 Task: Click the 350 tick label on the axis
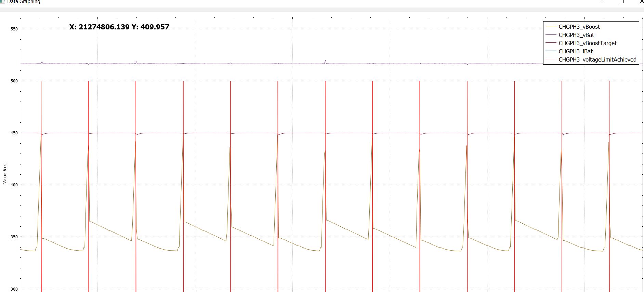(14, 237)
